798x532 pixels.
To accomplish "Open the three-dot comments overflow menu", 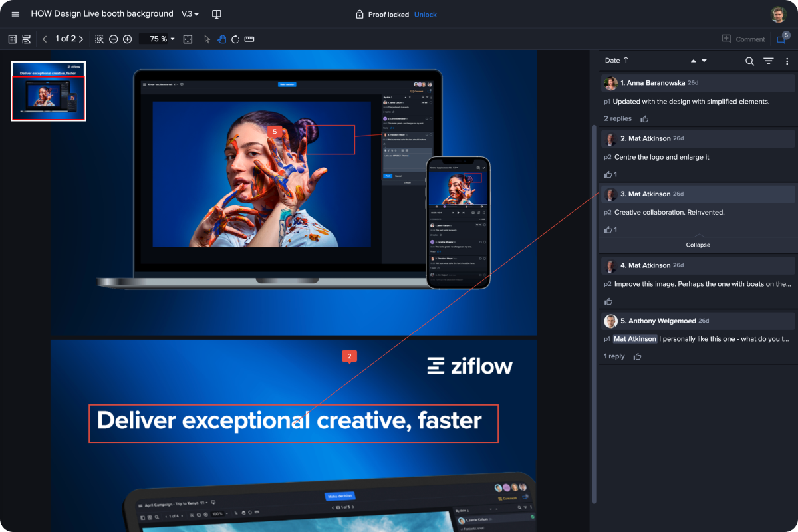I will tap(787, 61).
